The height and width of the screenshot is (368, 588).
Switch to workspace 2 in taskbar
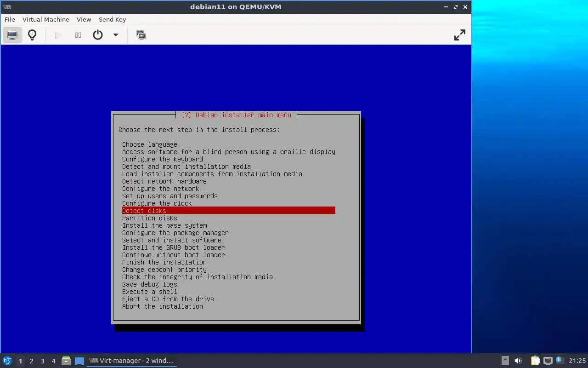coord(31,361)
